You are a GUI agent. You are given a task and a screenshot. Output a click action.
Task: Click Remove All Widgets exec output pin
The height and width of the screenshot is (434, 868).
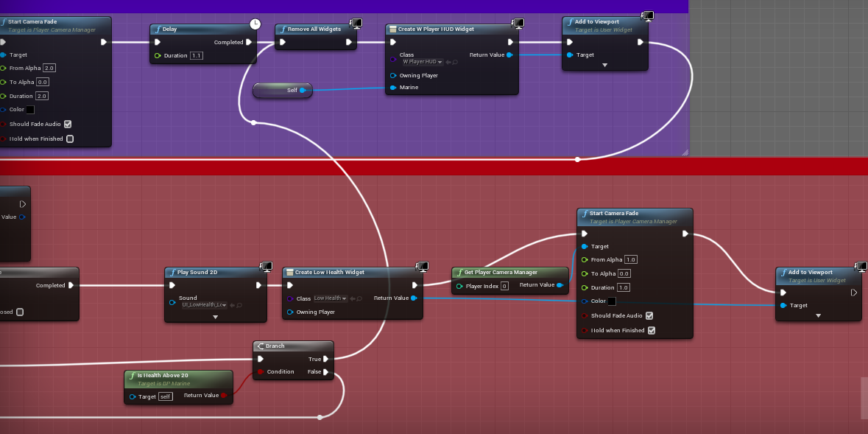[349, 42]
